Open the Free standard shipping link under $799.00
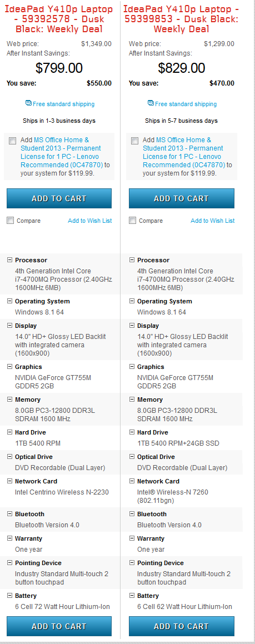255x644 pixels. (64, 104)
